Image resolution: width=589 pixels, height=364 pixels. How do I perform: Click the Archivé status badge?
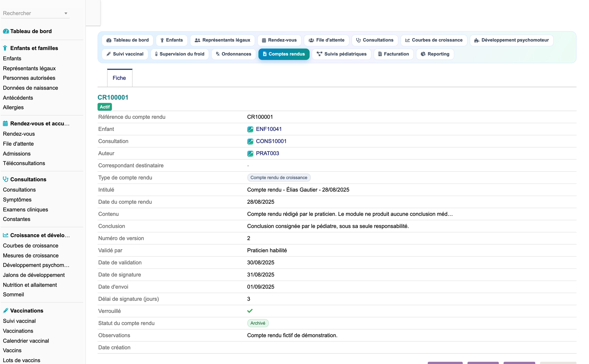point(258,323)
